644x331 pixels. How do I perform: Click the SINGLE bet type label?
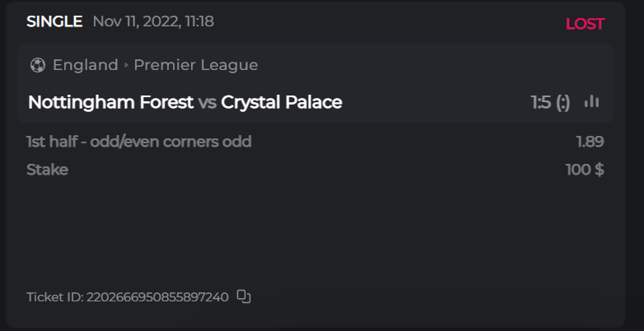coord(54,21)
